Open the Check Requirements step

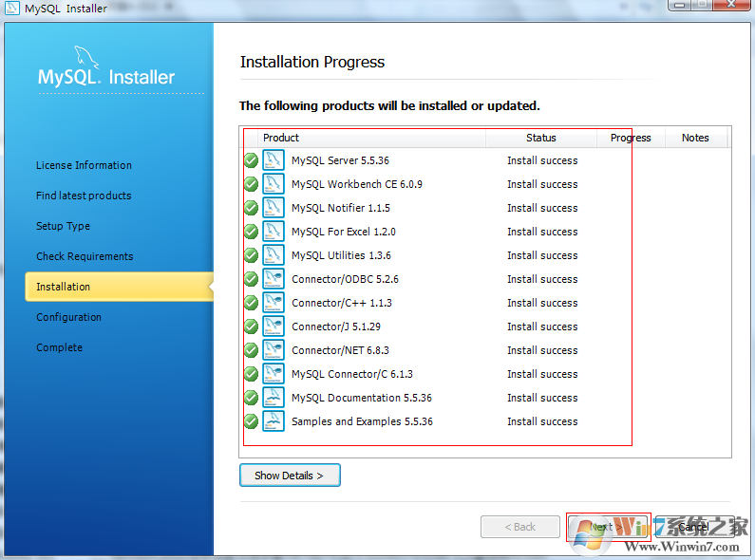(85, 256)
